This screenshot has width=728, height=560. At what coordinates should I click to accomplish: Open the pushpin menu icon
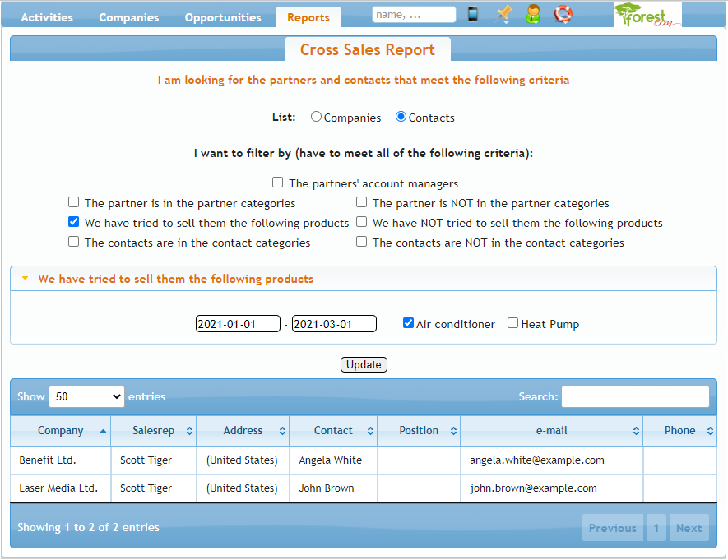click(504, 14)
